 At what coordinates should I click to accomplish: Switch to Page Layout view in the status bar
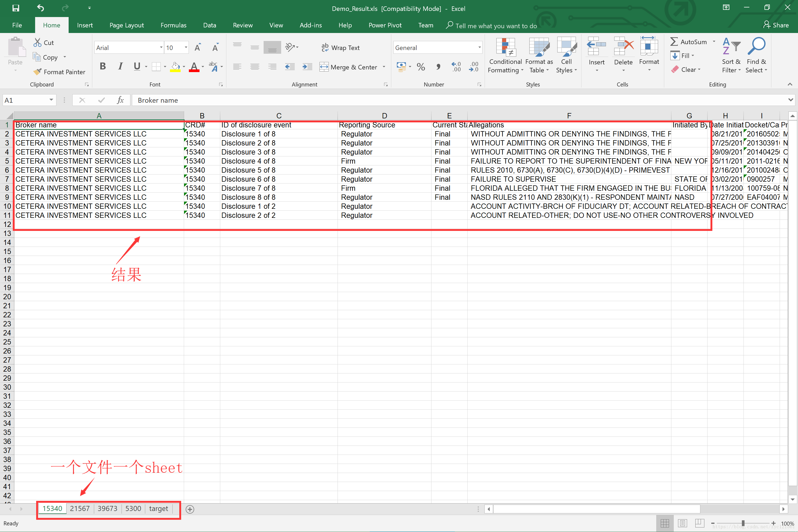pyautogui.click(x=682, y=523)
